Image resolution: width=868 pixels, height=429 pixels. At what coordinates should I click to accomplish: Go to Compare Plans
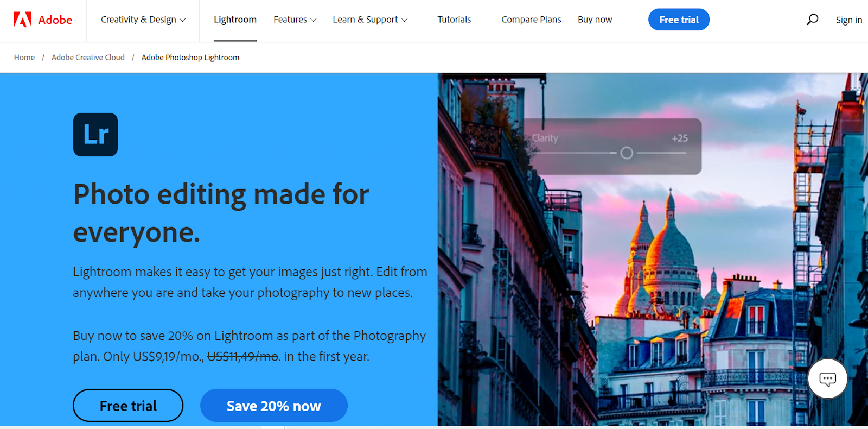pos(531,20)
